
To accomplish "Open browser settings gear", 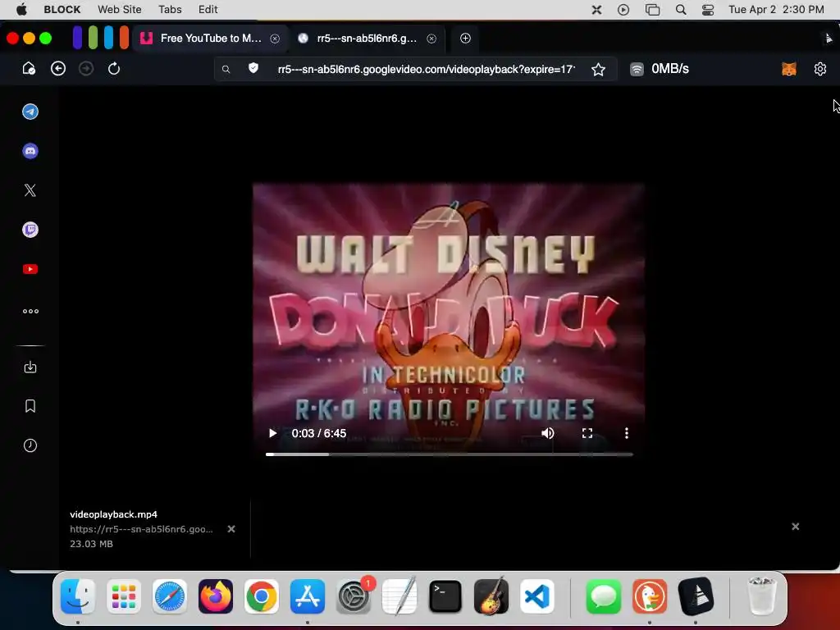I will click(x=819, y=69).
